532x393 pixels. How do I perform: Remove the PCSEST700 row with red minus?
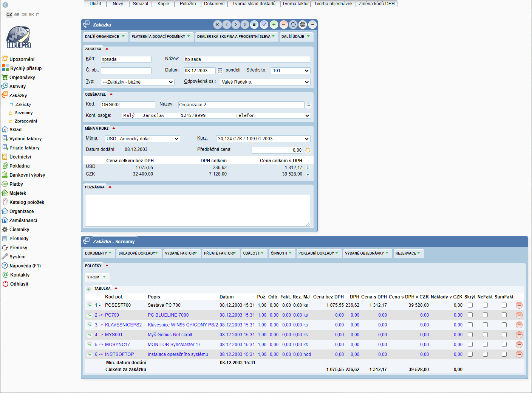(x=519, y=305)
